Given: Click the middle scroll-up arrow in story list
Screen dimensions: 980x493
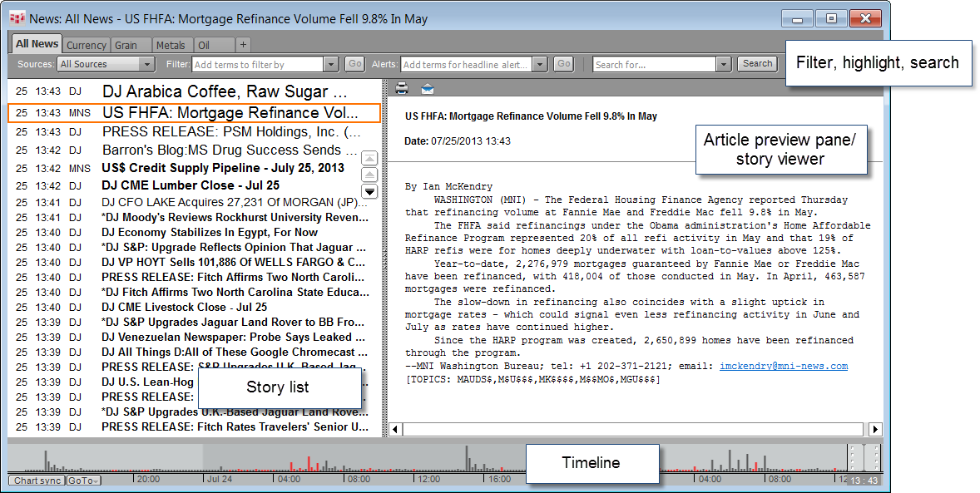Looking at the screenshot, I should (x=370, y=175).
